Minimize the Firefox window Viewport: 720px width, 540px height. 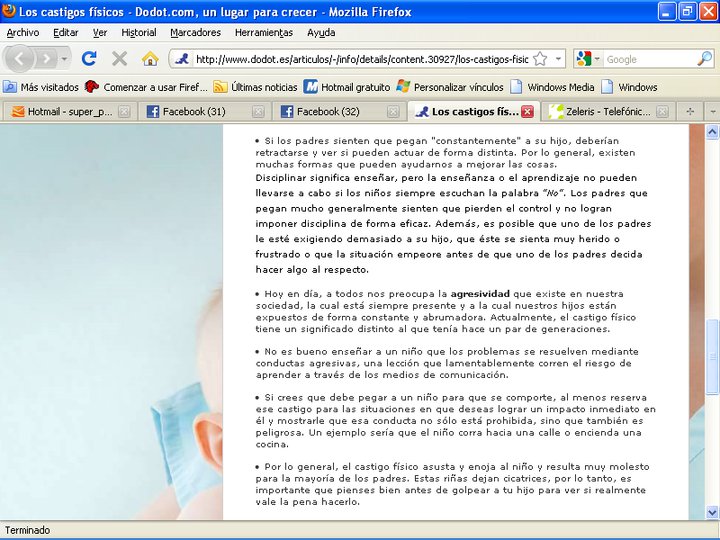tap(667, 11)
